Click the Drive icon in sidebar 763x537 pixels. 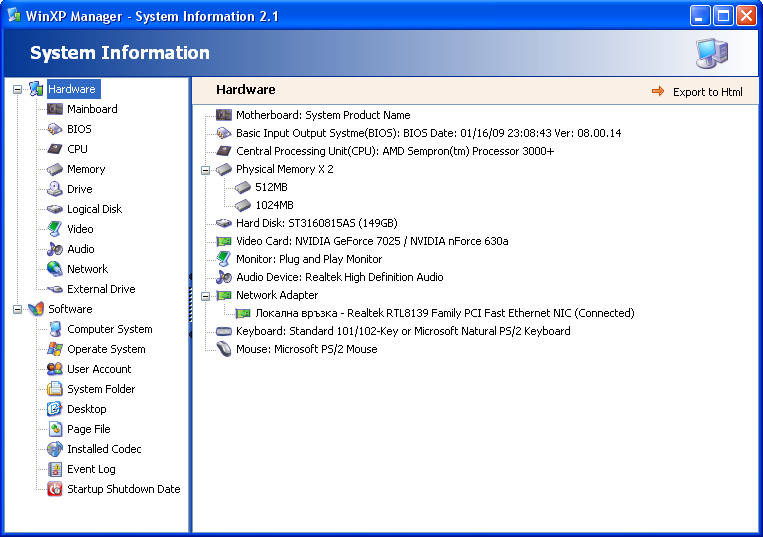[x=54, y=189]
